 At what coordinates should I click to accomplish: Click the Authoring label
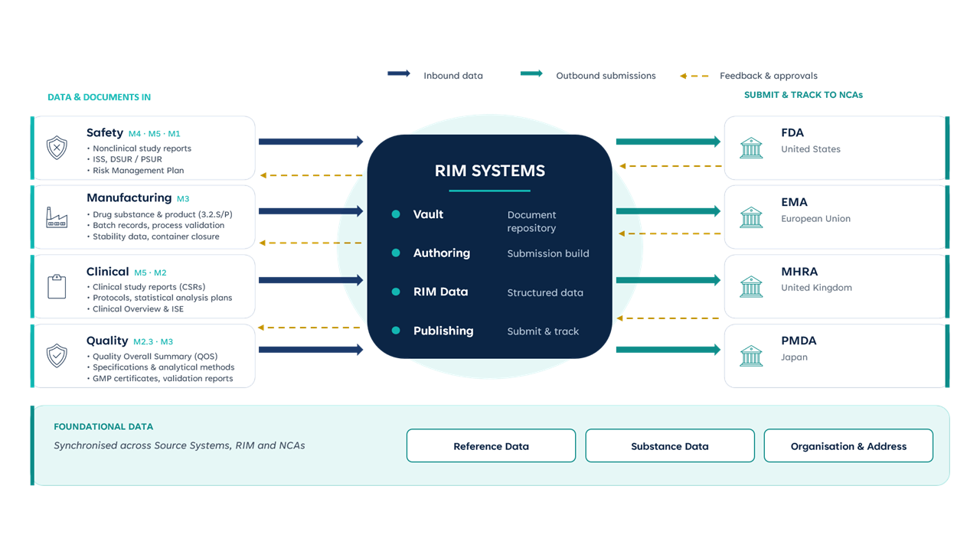442,253
